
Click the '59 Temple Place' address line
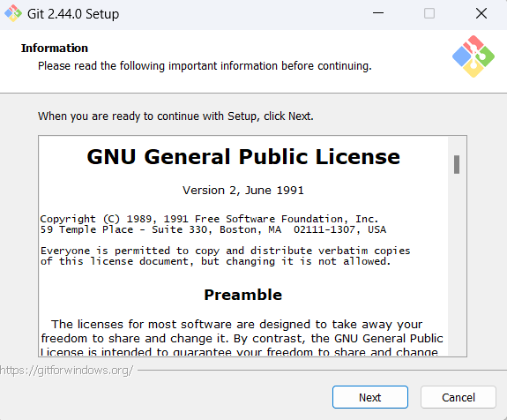pyautogui.click(x=213, y=229)
